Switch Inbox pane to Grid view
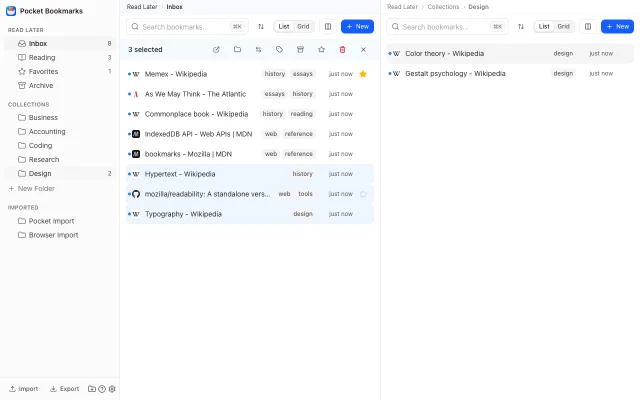 coord(303,27)
